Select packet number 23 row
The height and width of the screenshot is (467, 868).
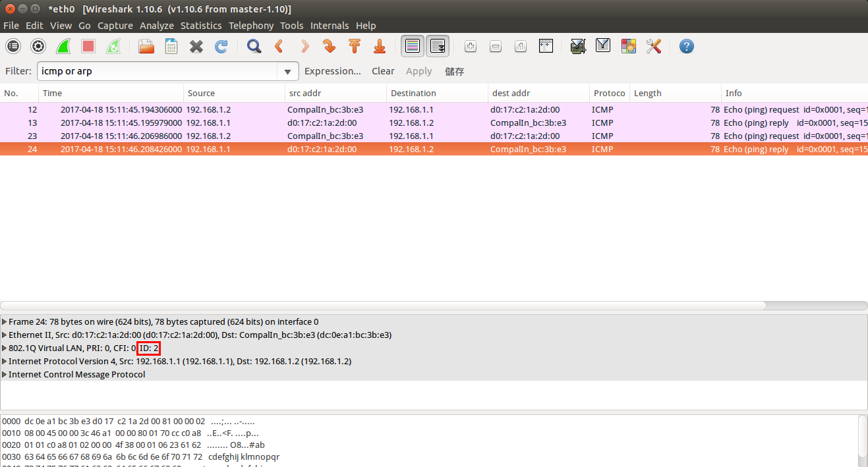[x=434, y=136]
